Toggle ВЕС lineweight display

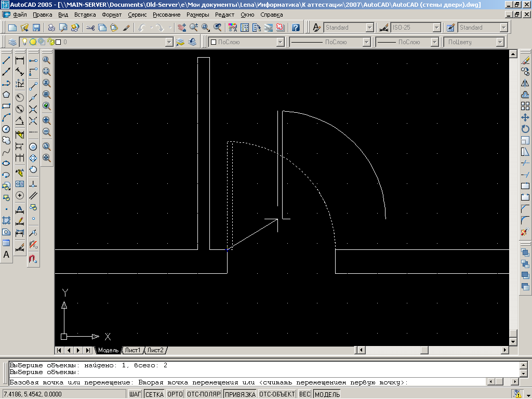click(304, 394)
